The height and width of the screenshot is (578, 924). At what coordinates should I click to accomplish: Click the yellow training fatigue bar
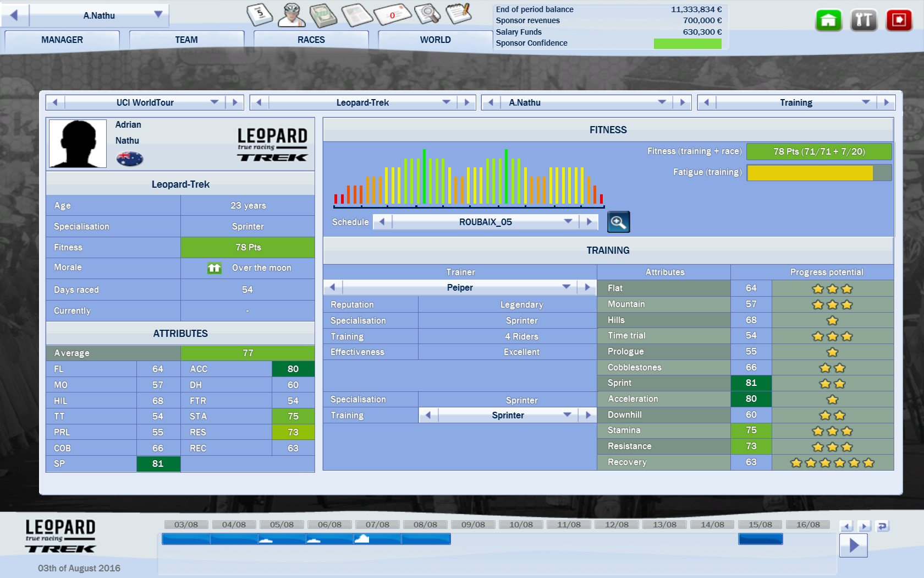(x=810, y=173)
